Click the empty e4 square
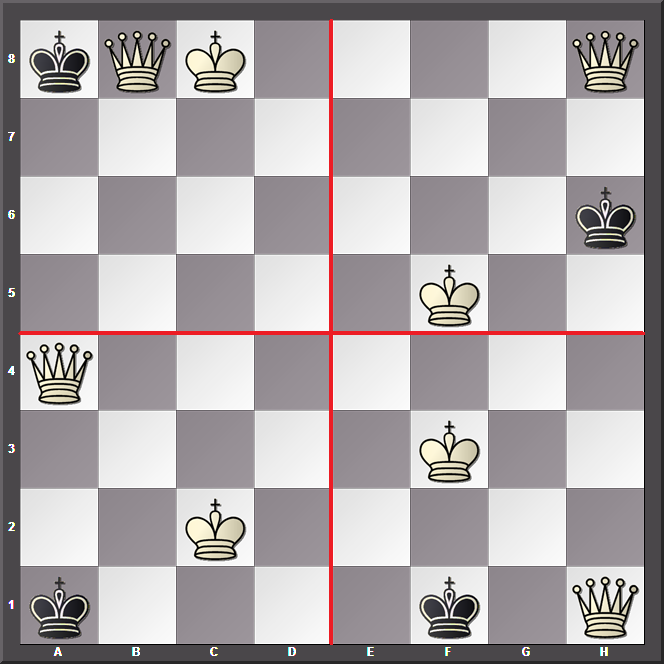 pos(371,372)
